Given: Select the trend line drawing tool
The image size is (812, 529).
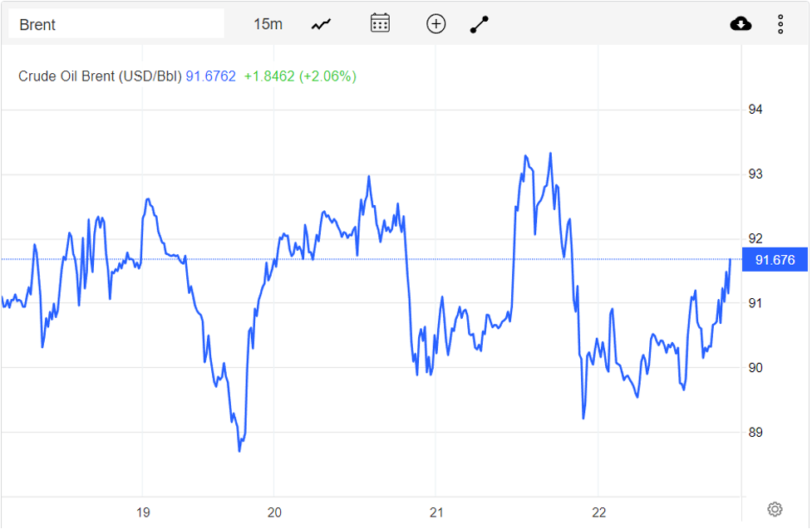Looking at the screenshot, I should click(x=480, y=24).
